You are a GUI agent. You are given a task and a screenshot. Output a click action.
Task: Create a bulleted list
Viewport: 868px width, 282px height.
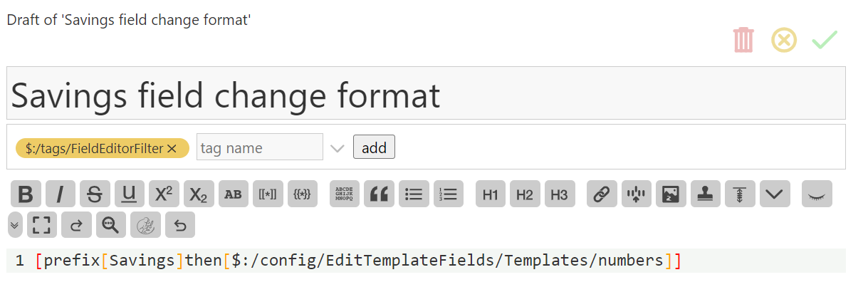413,194
